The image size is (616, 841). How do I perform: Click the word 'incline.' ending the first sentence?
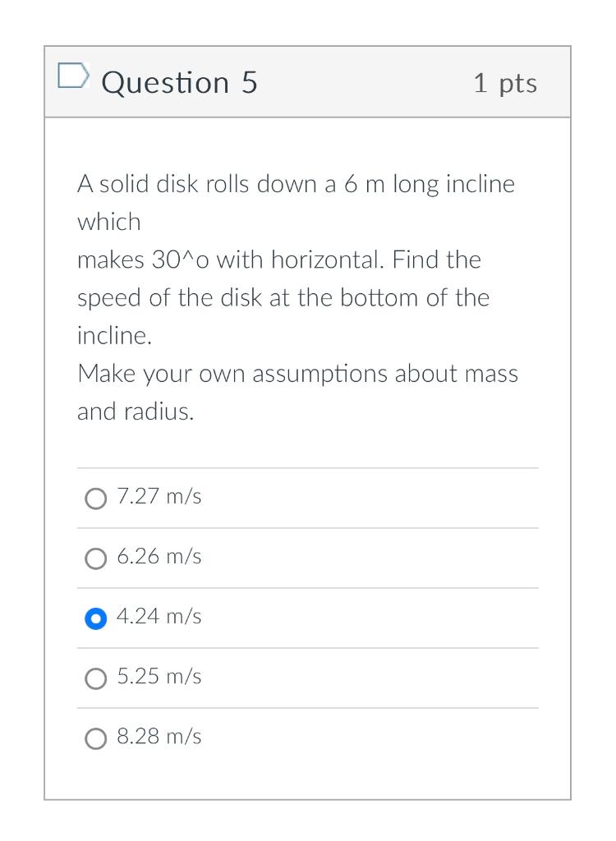114,335
